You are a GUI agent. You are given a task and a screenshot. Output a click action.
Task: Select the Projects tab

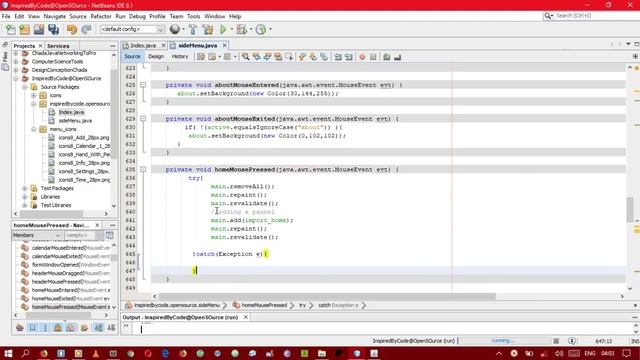point(24,46)
